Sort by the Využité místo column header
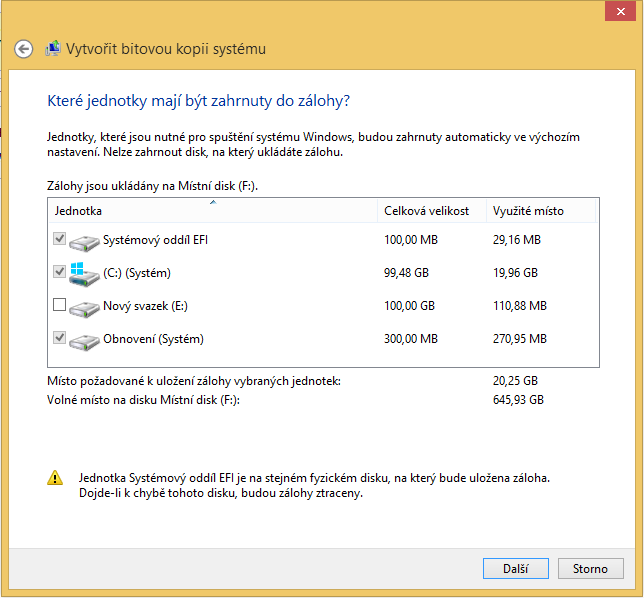This screenshot has height=598, width=644. pyautogui.click(x=541, y=211)
